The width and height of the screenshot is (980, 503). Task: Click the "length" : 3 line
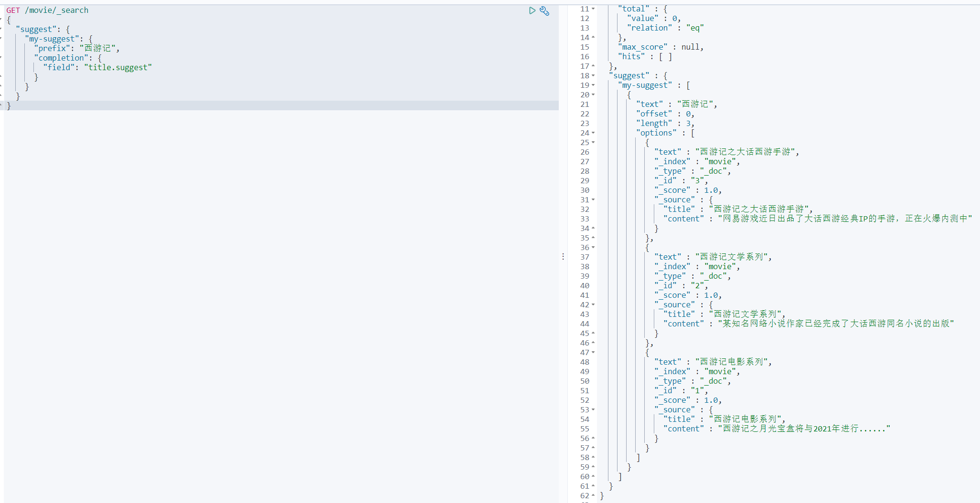(x=665, y=123)
